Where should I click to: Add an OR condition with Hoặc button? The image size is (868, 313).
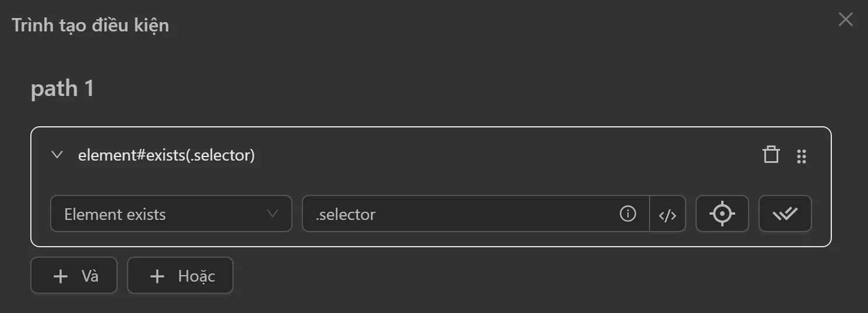point(180,276)
